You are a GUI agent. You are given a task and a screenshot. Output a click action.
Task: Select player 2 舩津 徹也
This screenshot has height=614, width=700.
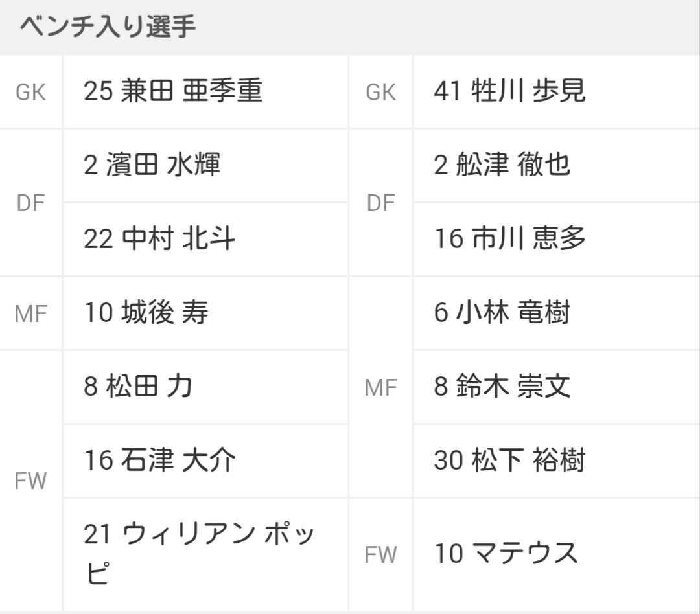tap(557, 166)
